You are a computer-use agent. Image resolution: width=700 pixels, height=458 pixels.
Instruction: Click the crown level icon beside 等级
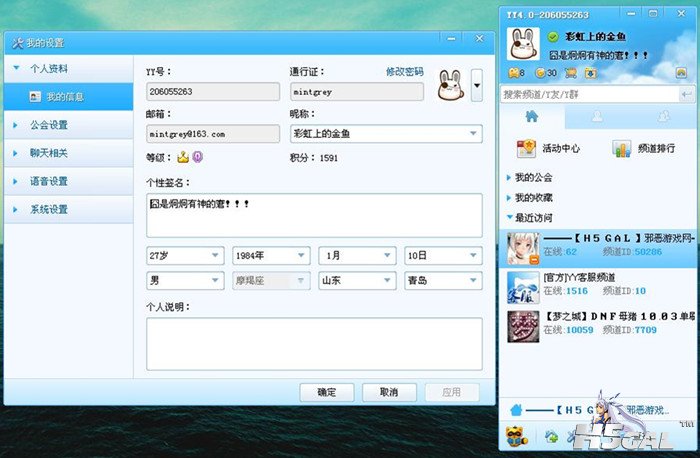[x=183, y=157]
